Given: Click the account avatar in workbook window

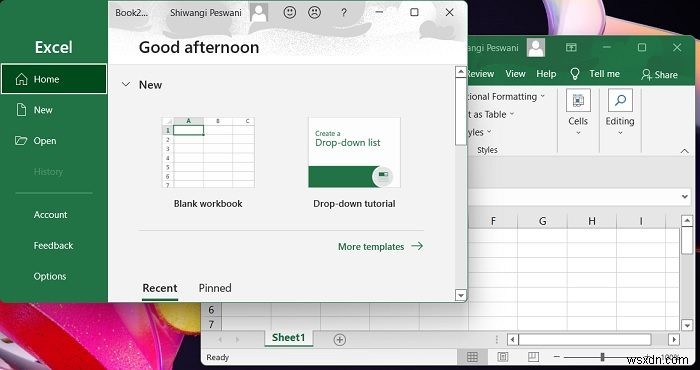Looking at the screenshot, I should point(536,47).
